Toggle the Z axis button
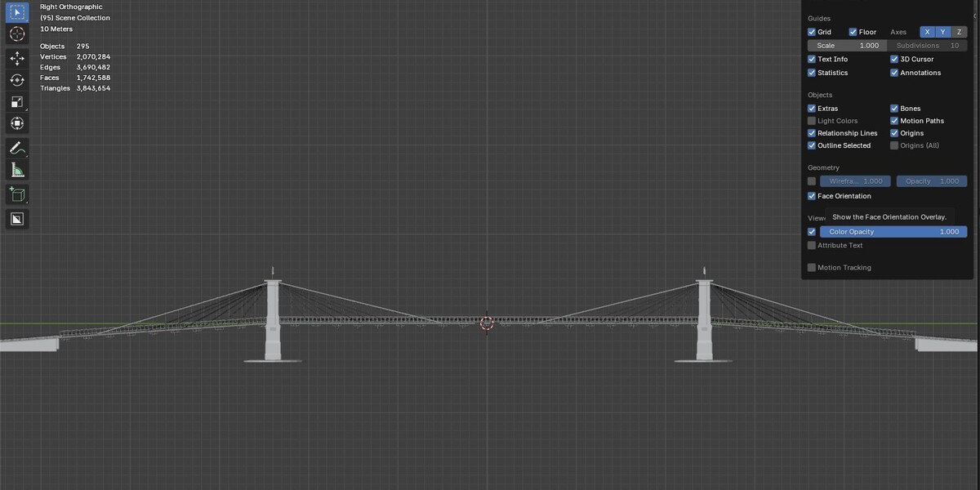Viewport: 980px width, 490px height. (x=959, y=32)
